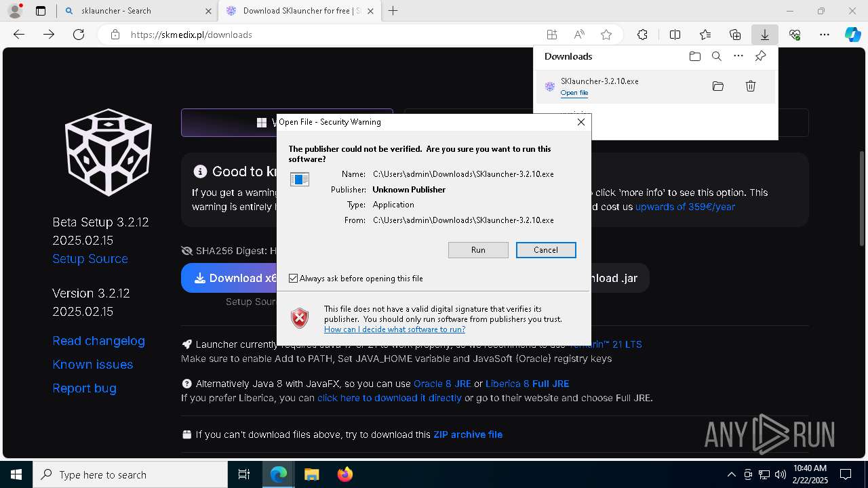Open the Favorites list
Image resolution: width=868 pixels, height=488 pixels.
click(x=705, y=35)
